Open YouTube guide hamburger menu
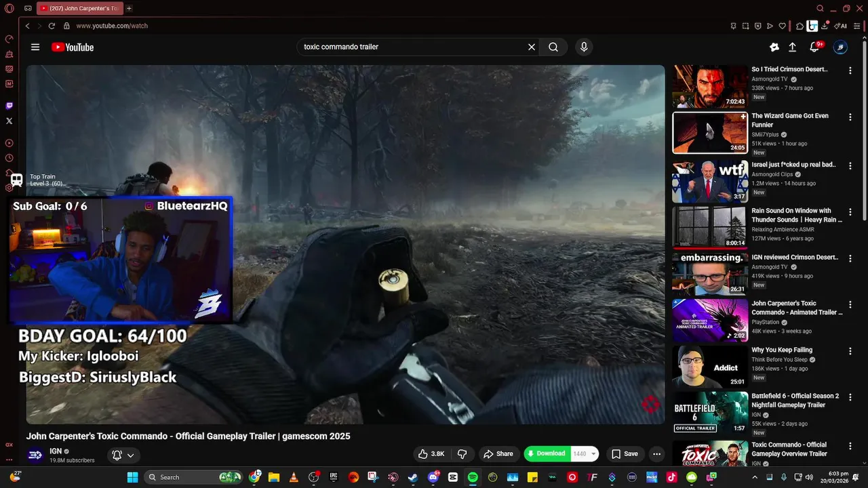The image size is (868, 488). 35,47
